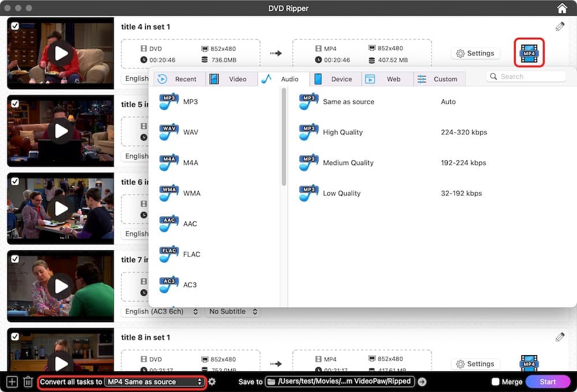577x392 pixels.
Task: Enable the Merge option
Action: pyautogui.click(x=495, y=381)
